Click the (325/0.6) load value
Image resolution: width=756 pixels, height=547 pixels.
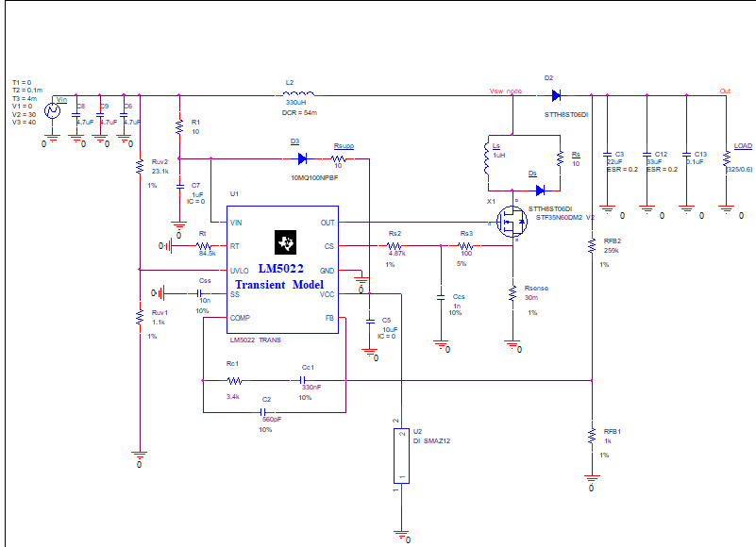pyautogui.click(x=739, y=169)
